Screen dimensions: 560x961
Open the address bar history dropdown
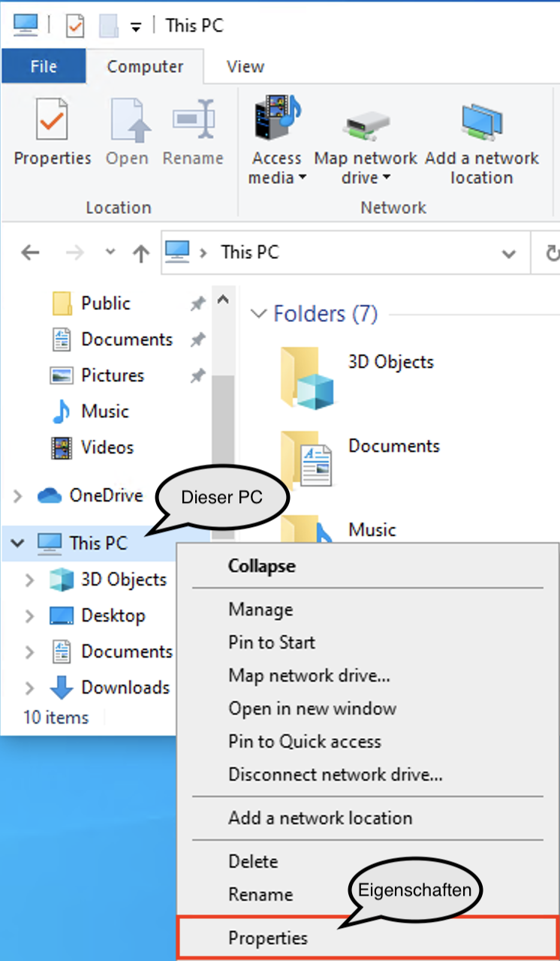pyautogui.click(x=508, y=253)
